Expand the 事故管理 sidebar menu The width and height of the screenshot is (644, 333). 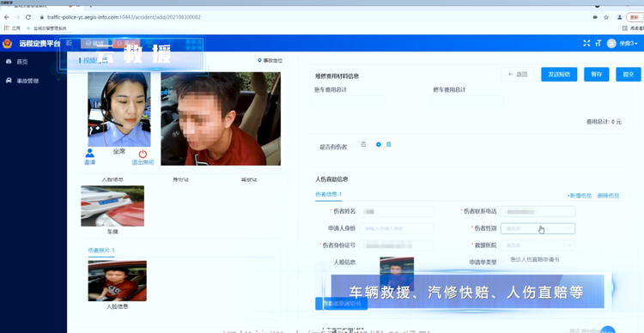pyautogui.click(x=32, y=81)
